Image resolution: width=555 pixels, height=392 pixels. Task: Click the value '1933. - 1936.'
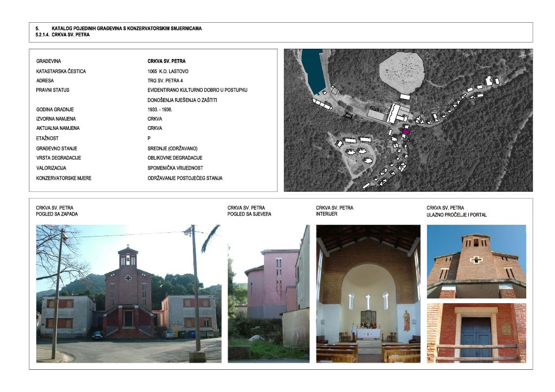pos(160,109)
